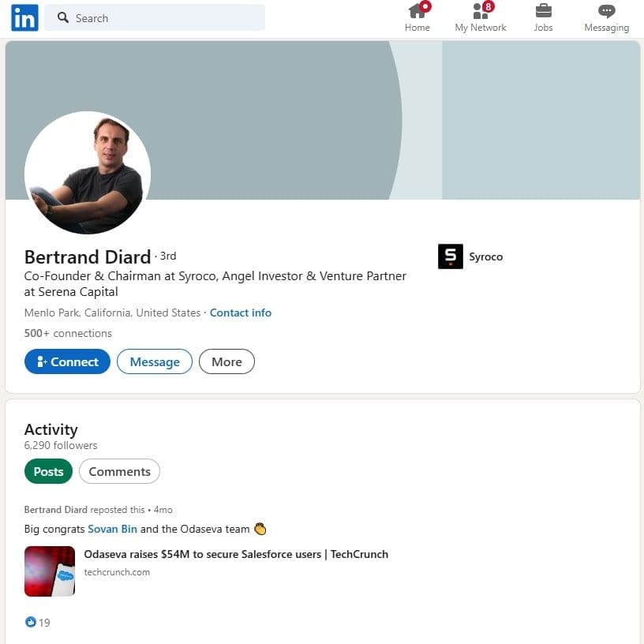Click the clapping hands emoji

[x=260, y=529]
